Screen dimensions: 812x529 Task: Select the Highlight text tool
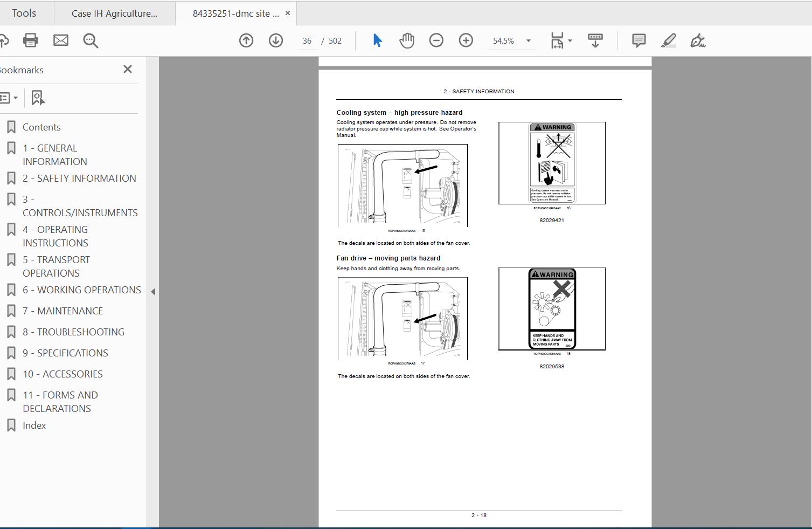point(669,40)
